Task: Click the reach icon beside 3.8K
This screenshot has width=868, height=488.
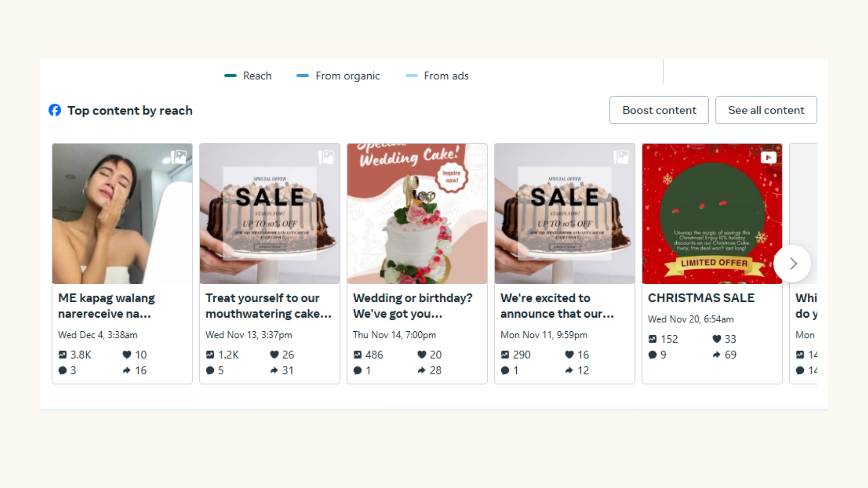Action: tap(62, 355)
